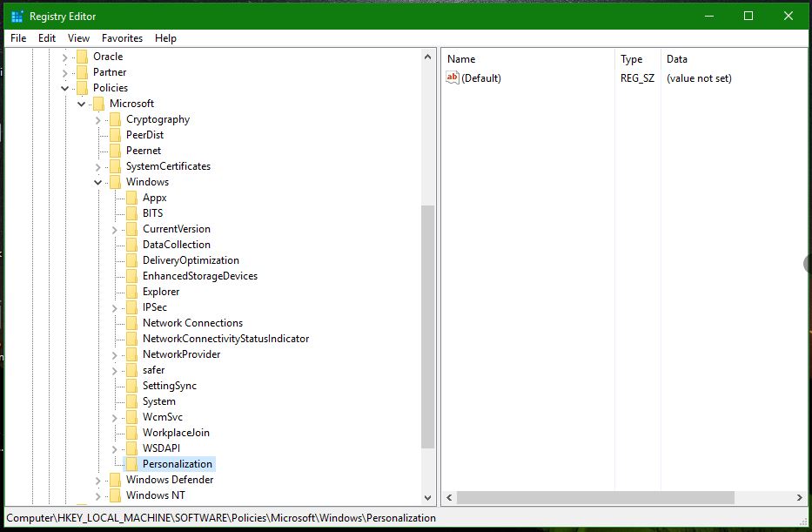Screen dimensions: 812x532
Task: Expand the Cryptography key
Action: [97, 119]
